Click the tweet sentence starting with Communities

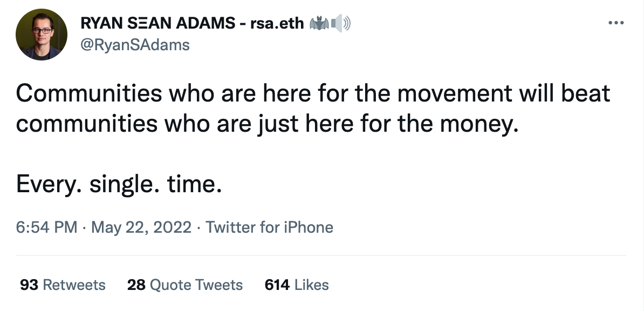313,109
